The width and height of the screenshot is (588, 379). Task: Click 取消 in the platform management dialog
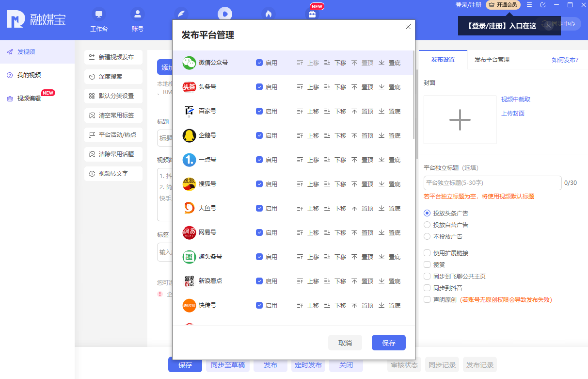[x=345, y=342]
